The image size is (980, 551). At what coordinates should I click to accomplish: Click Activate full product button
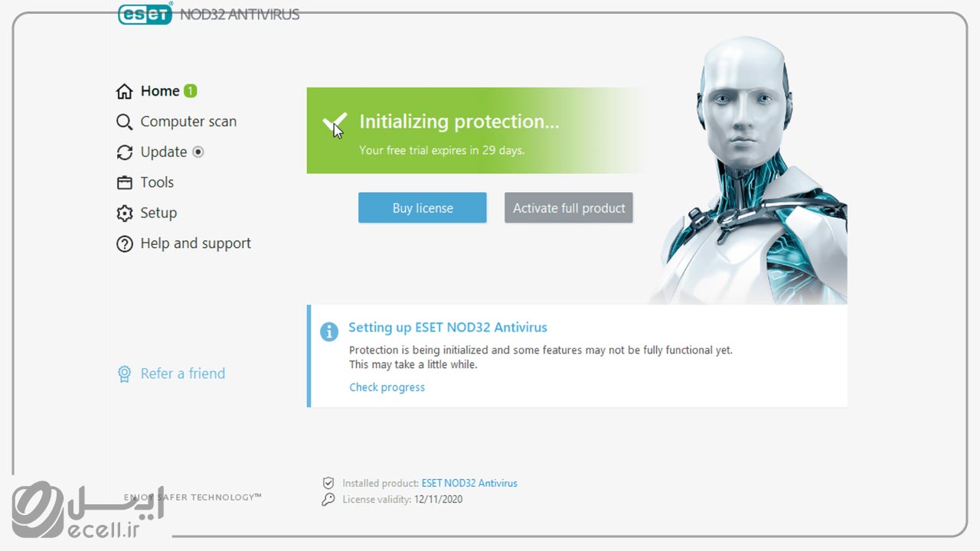pyautogui.click(x=569, y=208)
